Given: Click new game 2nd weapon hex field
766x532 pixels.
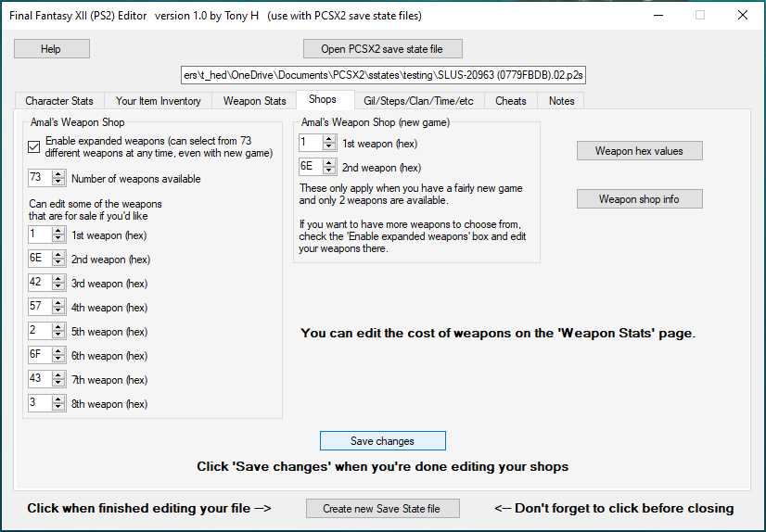Looking at the screenshot, I should tap(312, 167).
